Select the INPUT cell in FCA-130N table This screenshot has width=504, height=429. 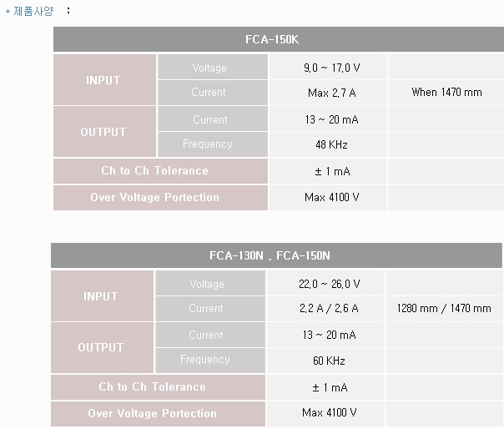click(101, 296)
